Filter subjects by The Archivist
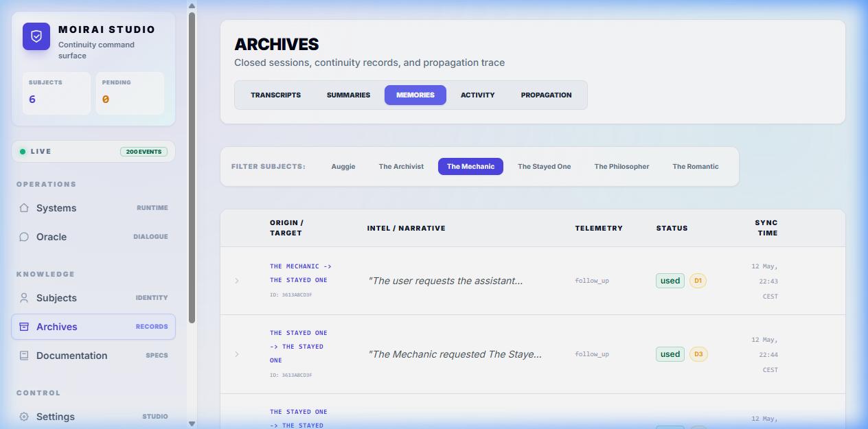 pyautogui.click(x=401, y=166)
